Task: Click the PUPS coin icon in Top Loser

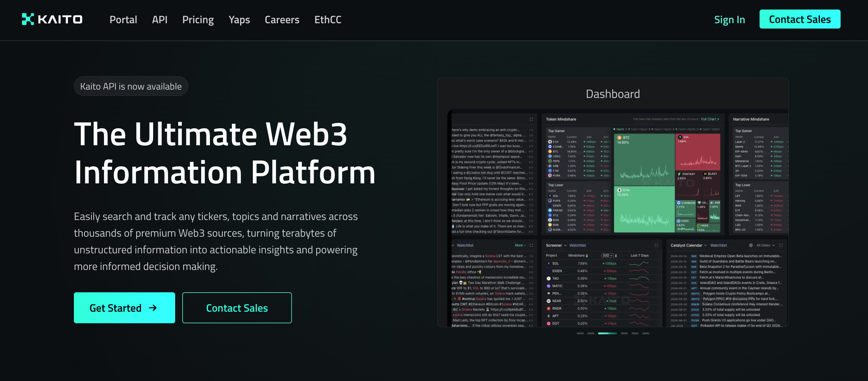Action: [x=550, y=201]
